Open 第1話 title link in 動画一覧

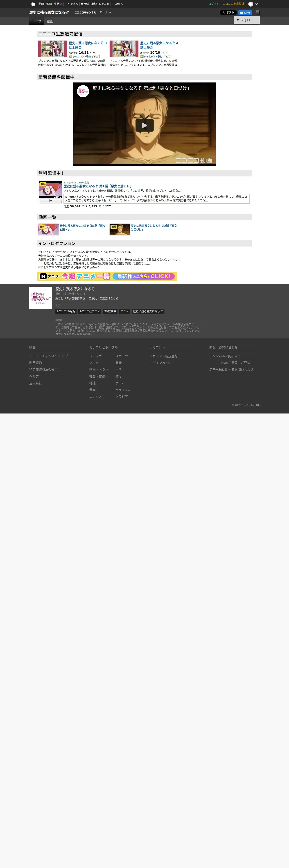click(x=82, y=228)
